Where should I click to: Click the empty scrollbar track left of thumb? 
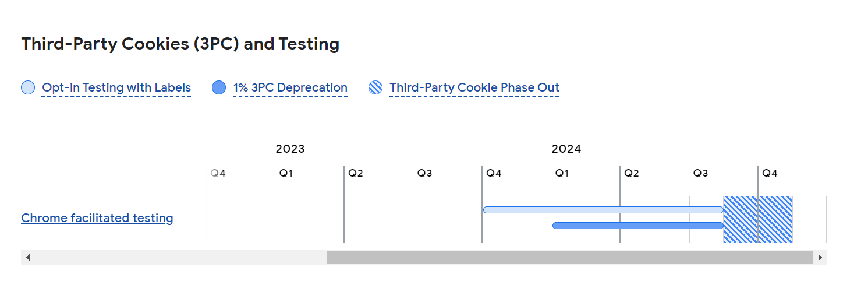pyautogui.click(x=175, y=258)
